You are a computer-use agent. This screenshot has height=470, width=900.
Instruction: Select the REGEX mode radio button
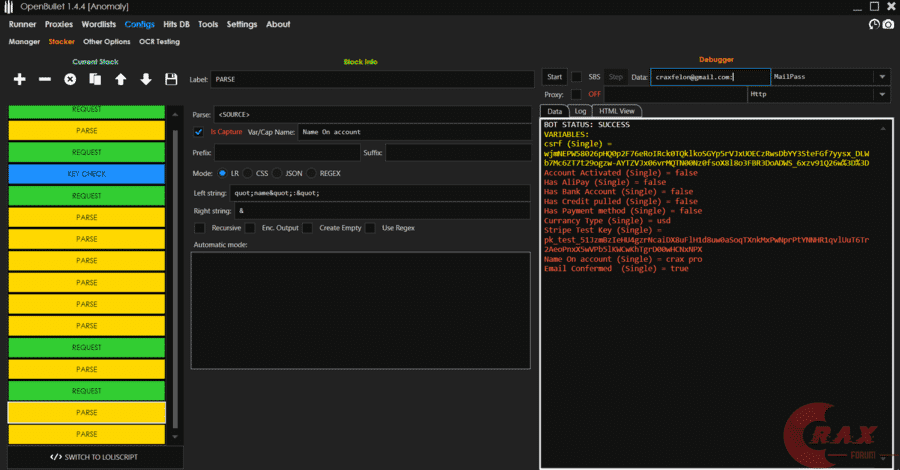click(x=311, y=173)
